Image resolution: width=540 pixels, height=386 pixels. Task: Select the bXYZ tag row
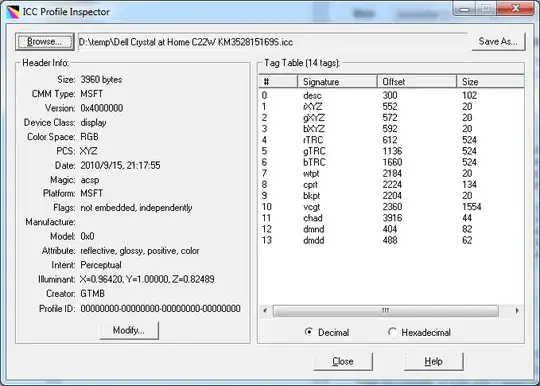pyautogui.click(x=391, y=129)
